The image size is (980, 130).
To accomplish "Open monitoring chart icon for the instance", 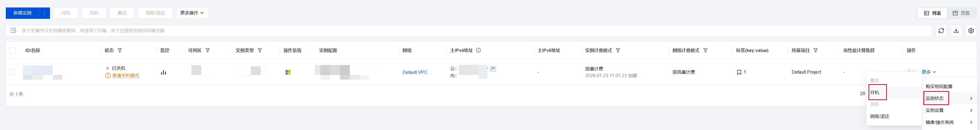I will tap(163, 72).
